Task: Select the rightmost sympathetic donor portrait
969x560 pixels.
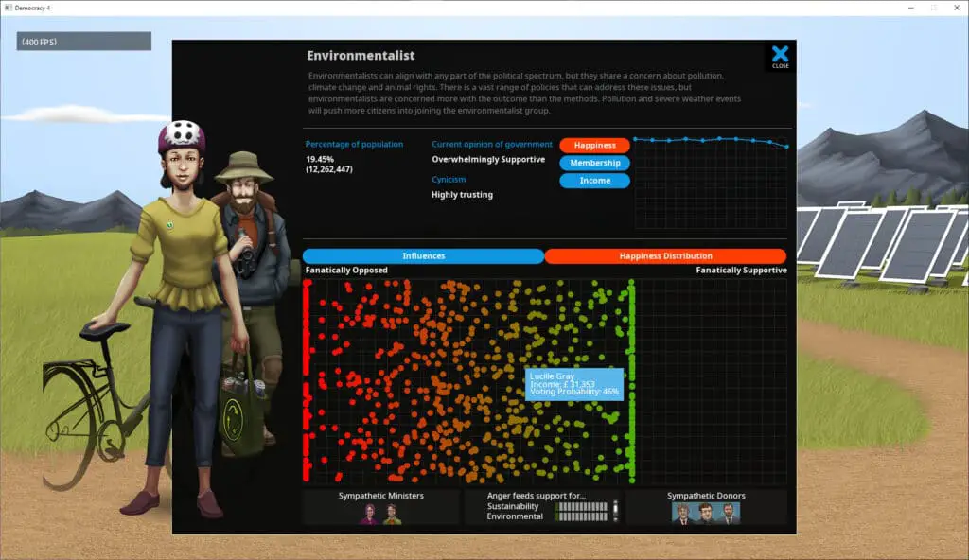Action: pos(728,514)
